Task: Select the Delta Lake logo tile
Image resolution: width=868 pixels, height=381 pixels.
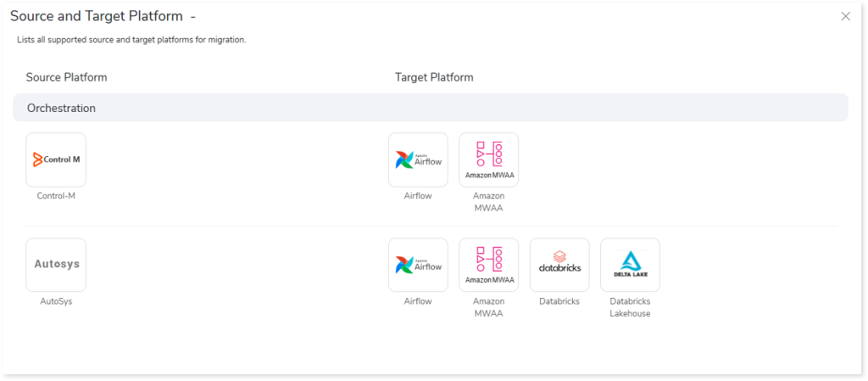Action: 630,265
